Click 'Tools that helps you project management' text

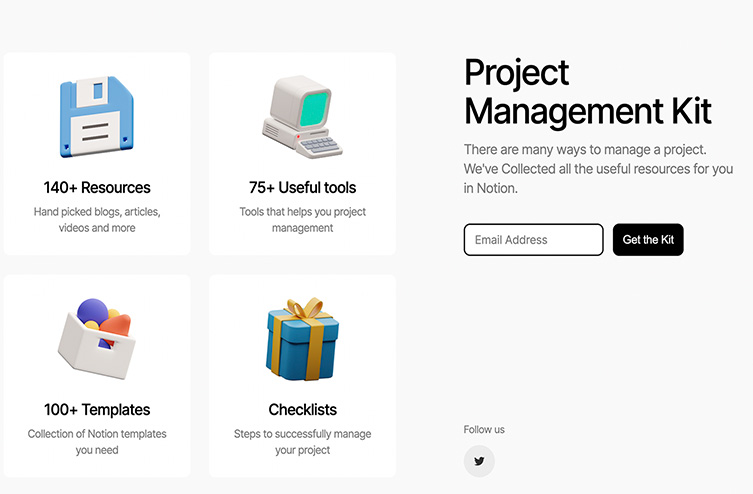pos(302,220)
